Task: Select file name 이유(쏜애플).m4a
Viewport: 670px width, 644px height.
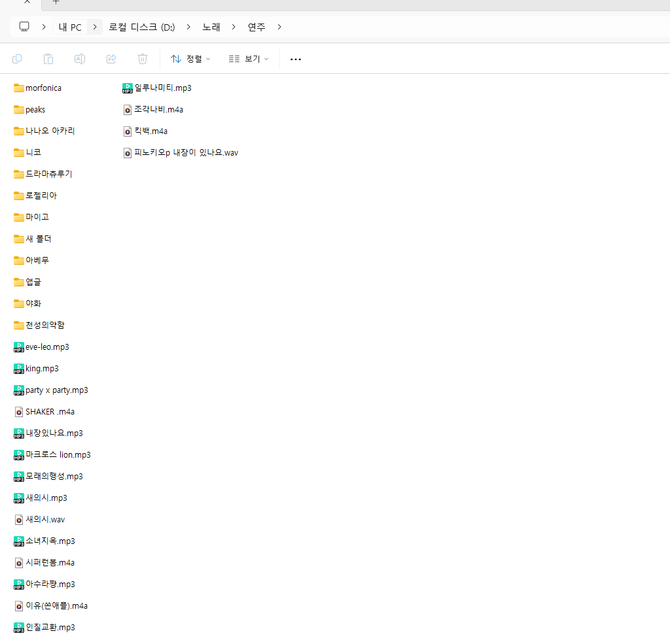Action: [x=57, y=606]
